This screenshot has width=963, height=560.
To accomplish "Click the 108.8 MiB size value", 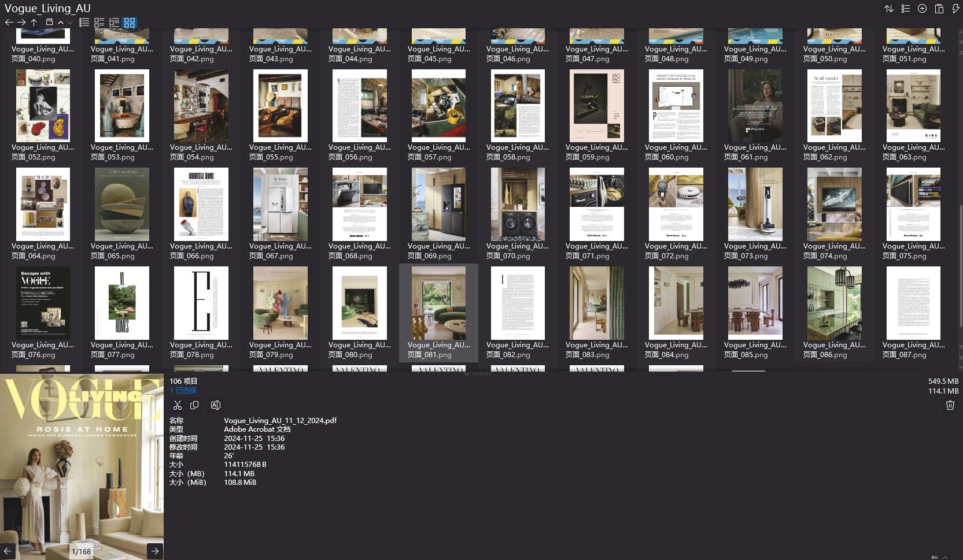I will point(240,483).
